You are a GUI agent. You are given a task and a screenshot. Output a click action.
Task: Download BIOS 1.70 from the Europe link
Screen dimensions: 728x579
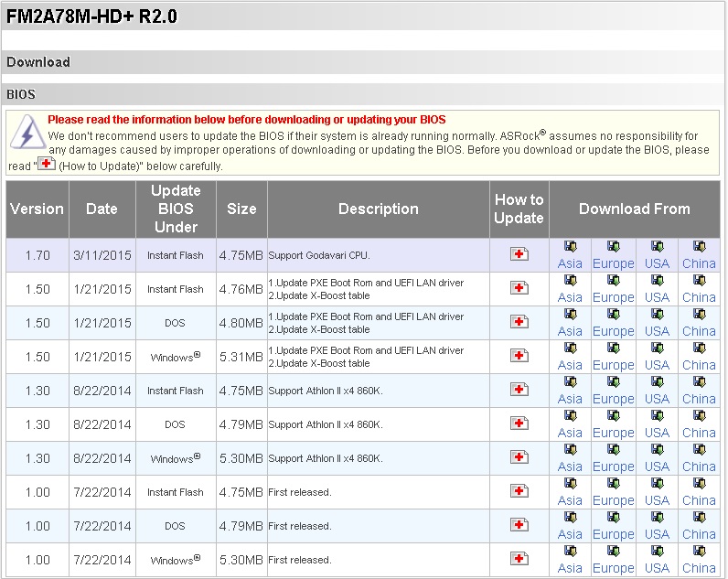coord(614,263)
